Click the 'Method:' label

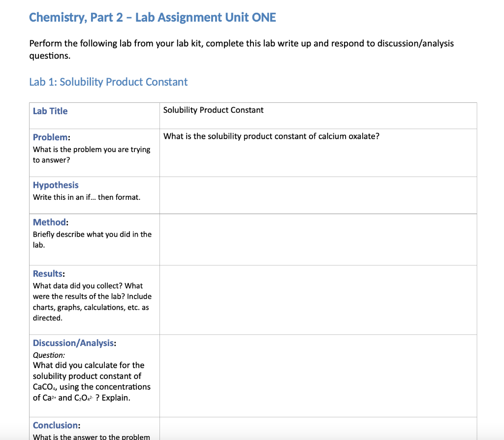(50, 222)
